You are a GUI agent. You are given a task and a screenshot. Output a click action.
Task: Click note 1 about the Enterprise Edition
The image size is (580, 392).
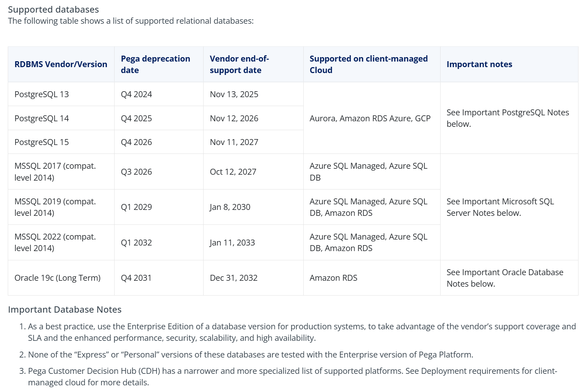pos(302,332)
